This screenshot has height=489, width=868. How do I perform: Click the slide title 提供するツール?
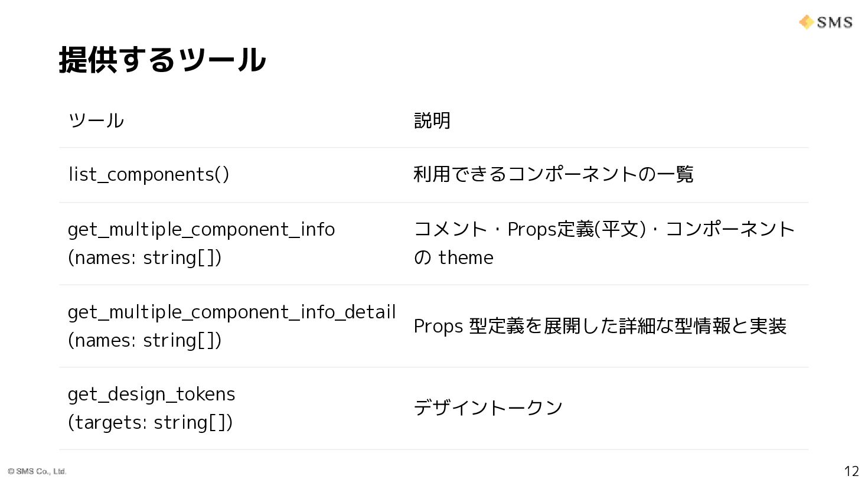(x=162, y=60)
